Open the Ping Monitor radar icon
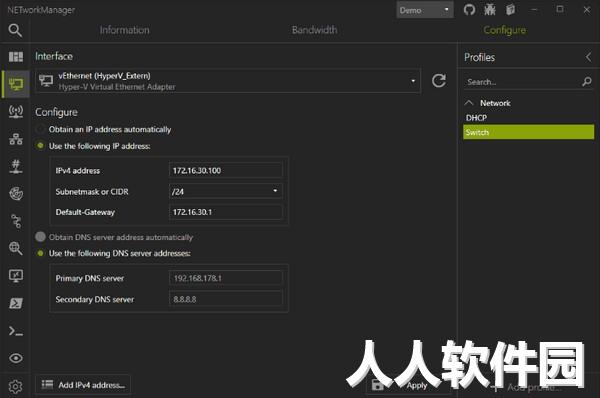 point(16,194)
